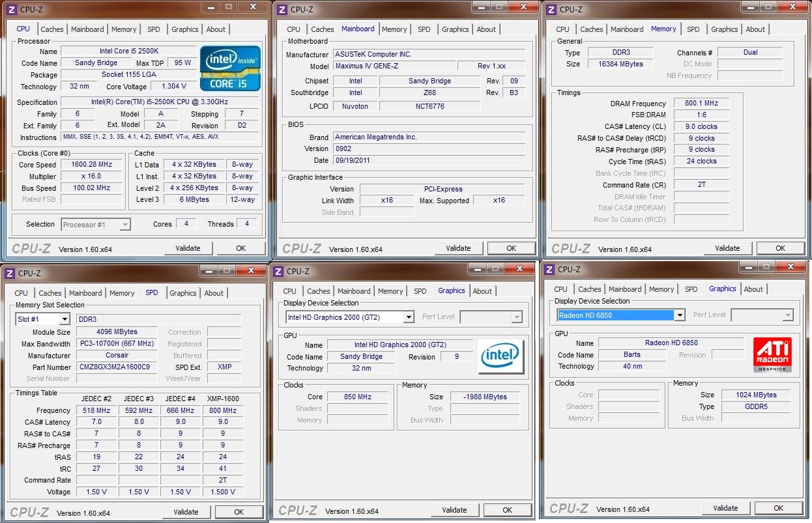The height and width of the screenshot is (523, 812).
Task: Select Graphics tab in the Intel HD Graphics window
Action: tap(452, 290)
